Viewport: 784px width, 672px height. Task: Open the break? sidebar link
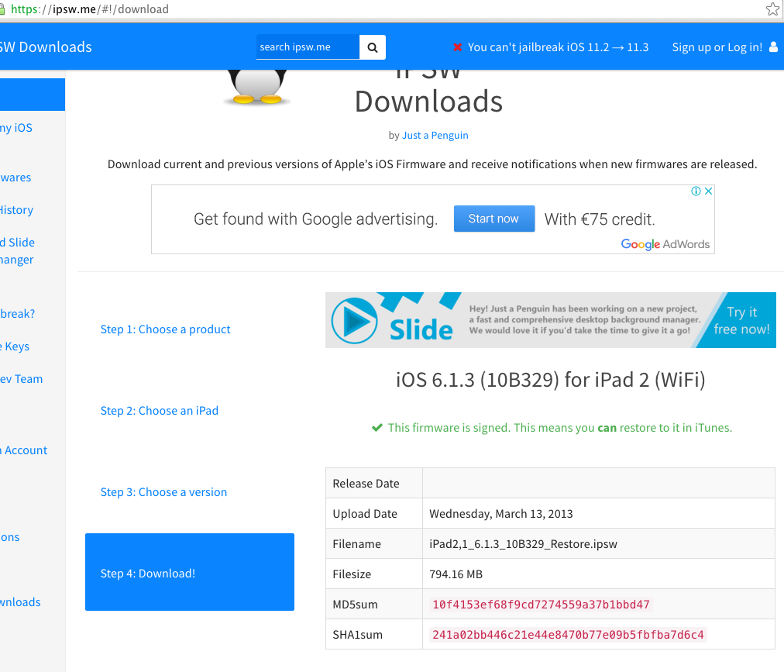[18, 314]
